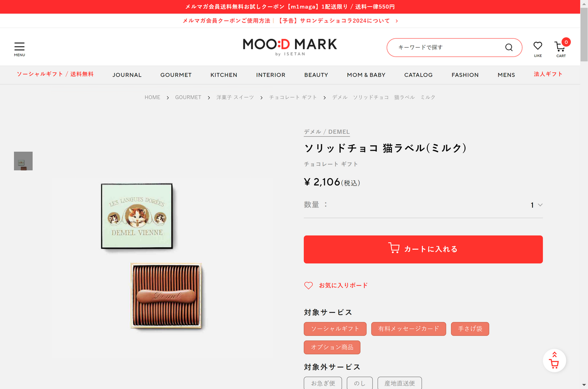Open the GOURMET navigation menu
Image resolution: width=588 pixels, height=389 pixels.
pos(176,75)
